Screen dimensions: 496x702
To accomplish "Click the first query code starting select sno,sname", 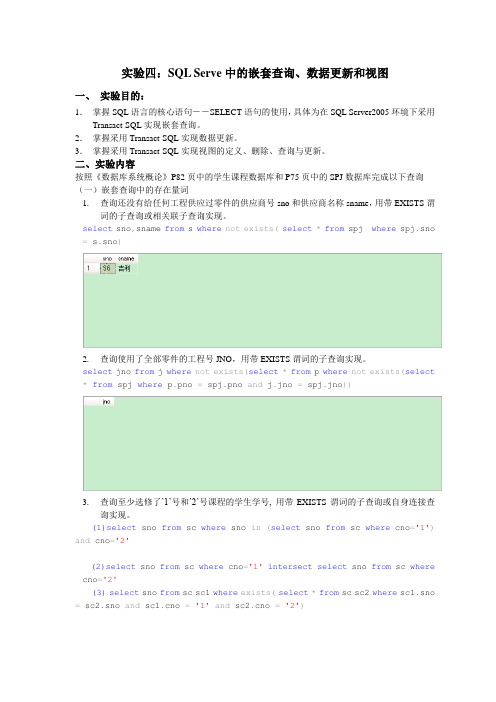I will [259, 235].
